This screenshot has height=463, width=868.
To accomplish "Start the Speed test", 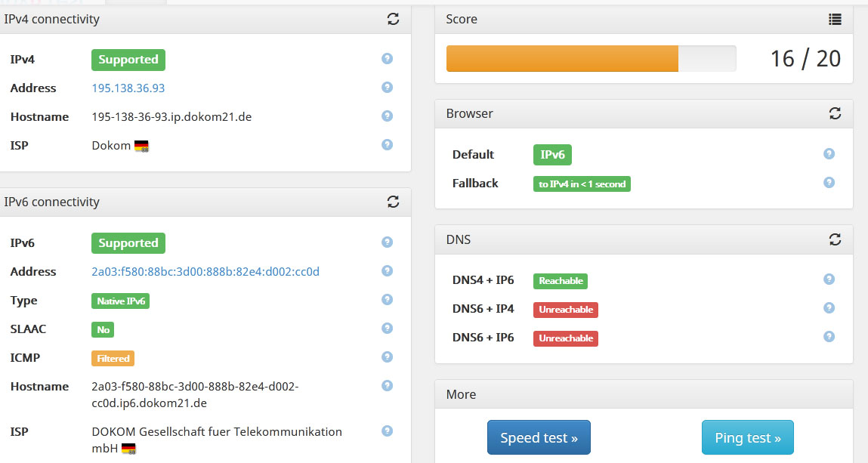I will pos(539,438).
